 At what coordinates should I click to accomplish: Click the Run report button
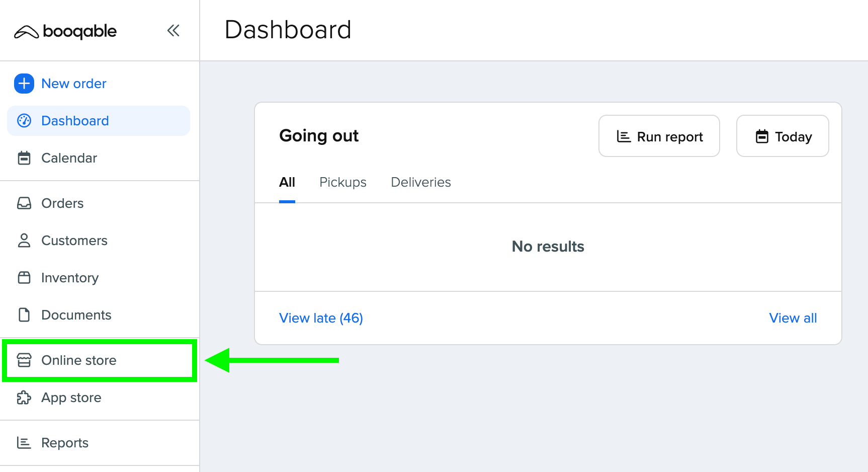[x=659, y=136]
